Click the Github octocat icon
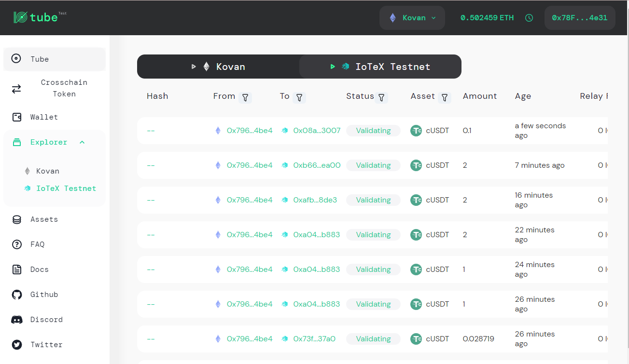Image resolution: width=629 pixels, height=364 pixels. [x=17, y=295]
